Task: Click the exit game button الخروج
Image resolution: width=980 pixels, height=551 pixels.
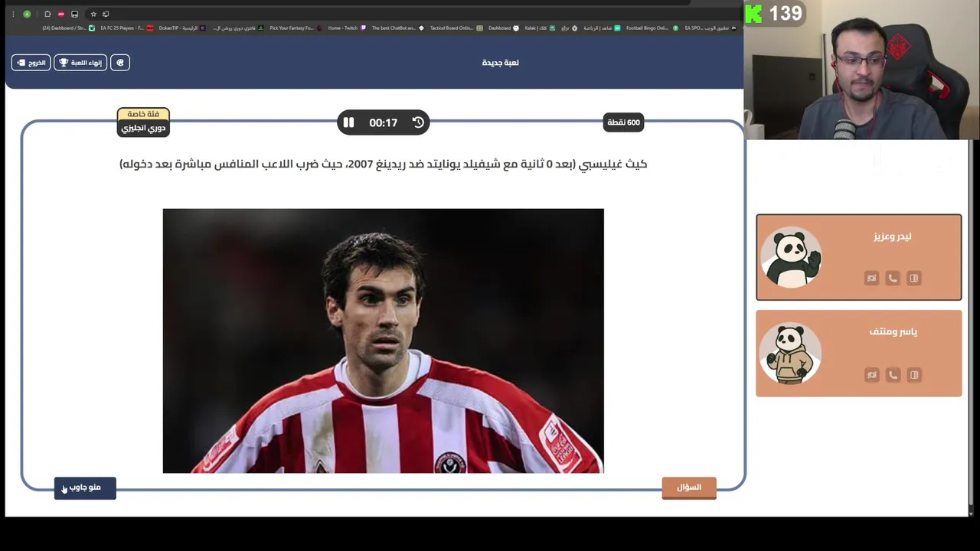Action: pos(31,63)
